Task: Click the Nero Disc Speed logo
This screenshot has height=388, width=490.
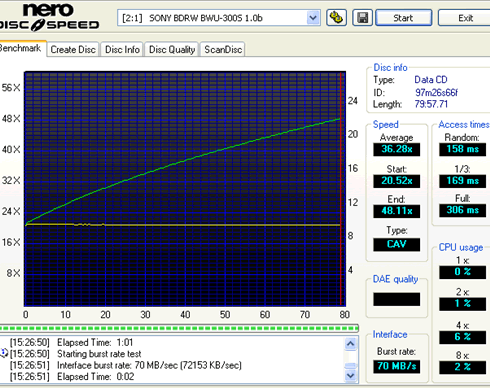Action: 49,17
